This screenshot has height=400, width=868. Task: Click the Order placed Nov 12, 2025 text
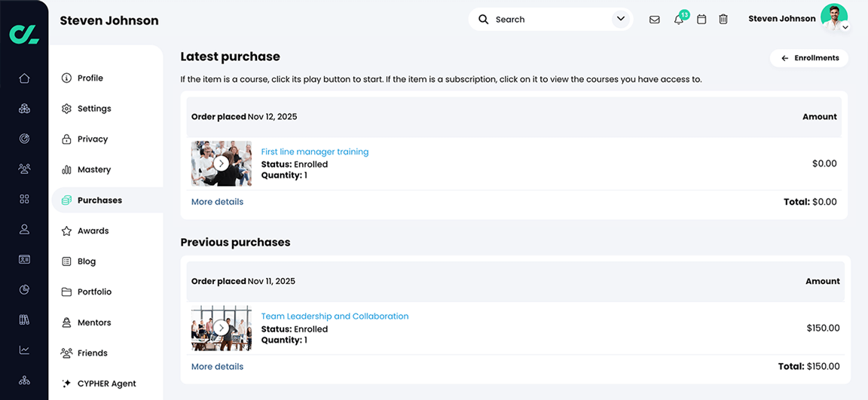click(x=244, y=117)
